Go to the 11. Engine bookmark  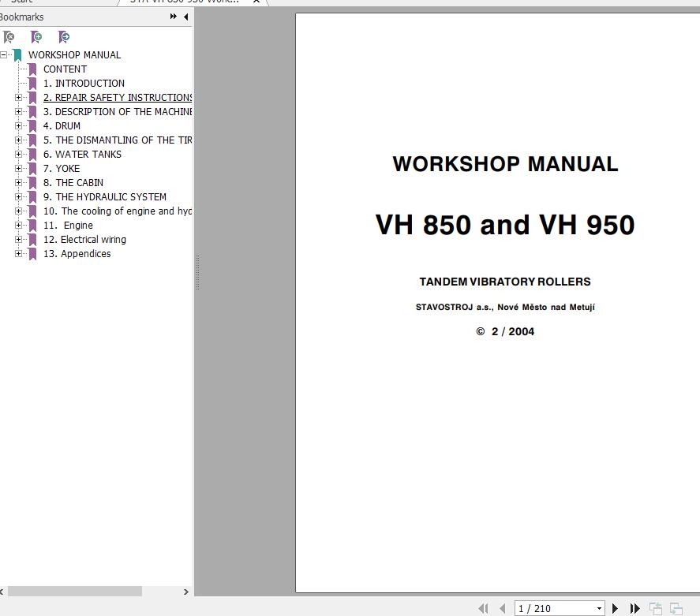(68, 226)
